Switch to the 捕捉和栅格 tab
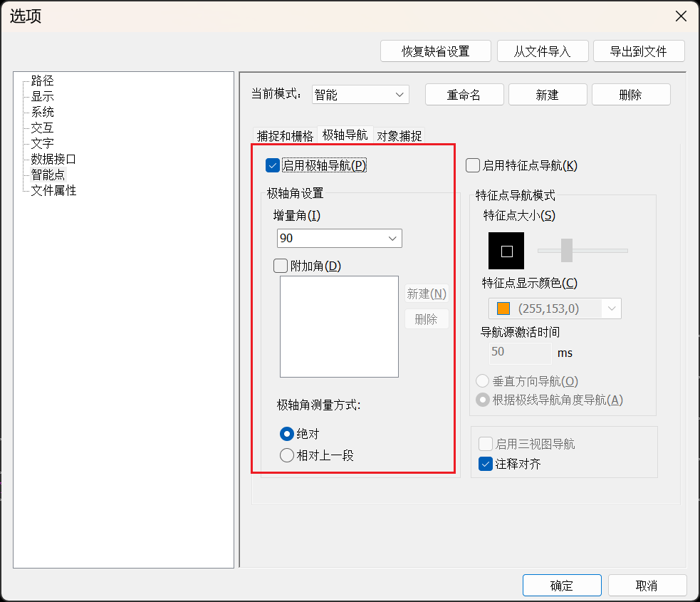The height and width of the screenshot is (602, 700). (x=285, y=136)
